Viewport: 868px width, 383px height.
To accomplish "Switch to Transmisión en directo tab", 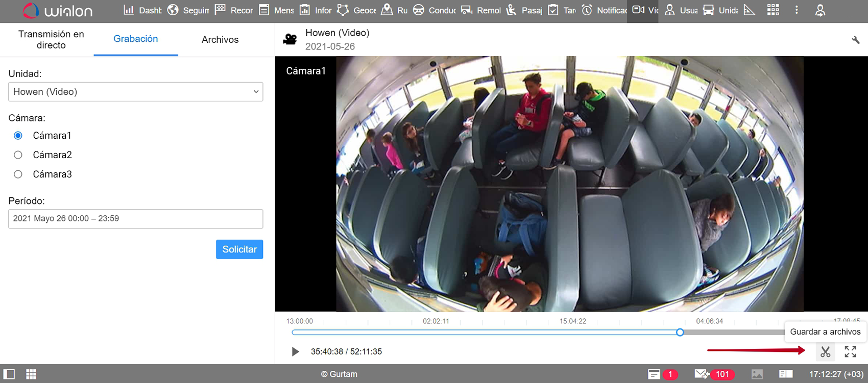I will tap(51, 40).
